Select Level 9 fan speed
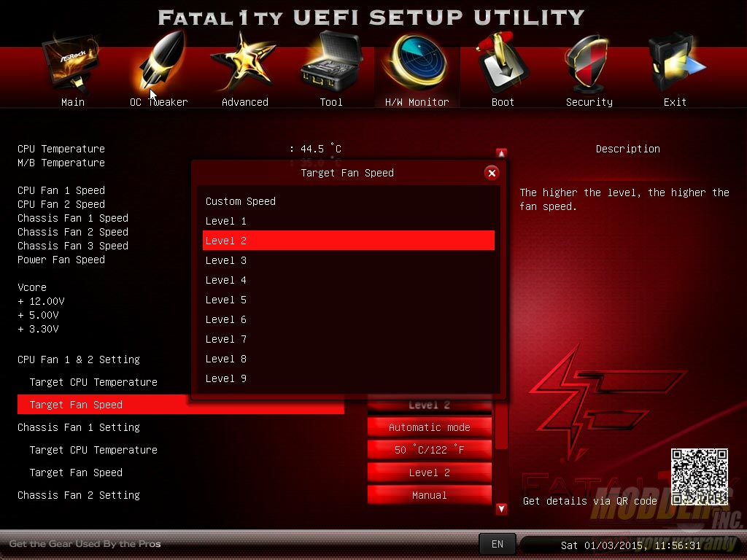747x560 pixels. coord(226,378)
